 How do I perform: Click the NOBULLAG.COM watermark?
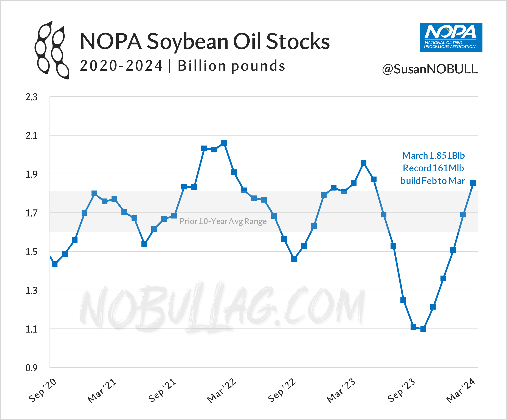tap(222, 306)
